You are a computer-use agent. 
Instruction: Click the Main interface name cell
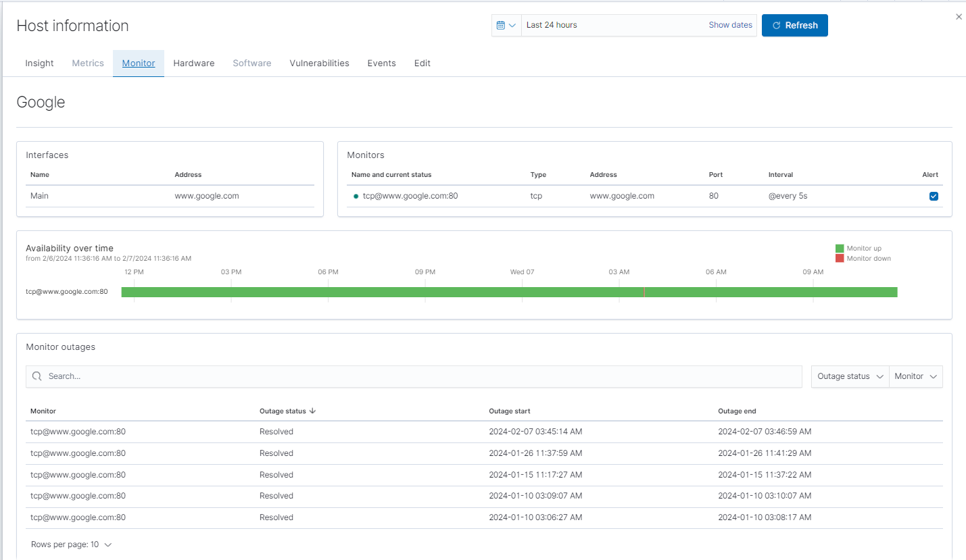[40, 196]
